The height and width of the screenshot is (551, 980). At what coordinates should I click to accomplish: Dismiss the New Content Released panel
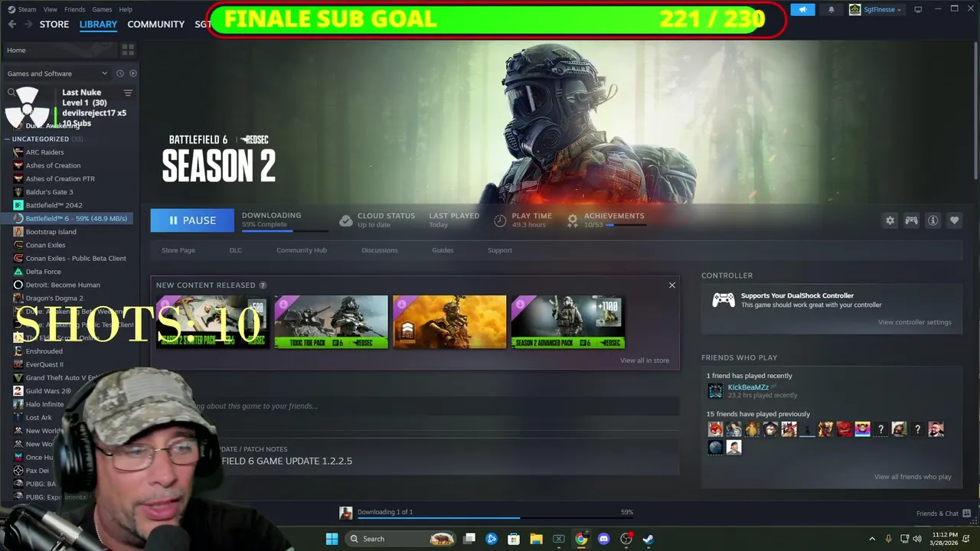tap(672, 285)
